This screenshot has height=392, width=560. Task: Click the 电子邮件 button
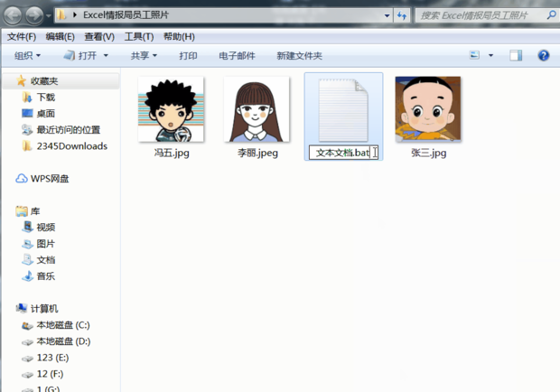tap(238, 56)
